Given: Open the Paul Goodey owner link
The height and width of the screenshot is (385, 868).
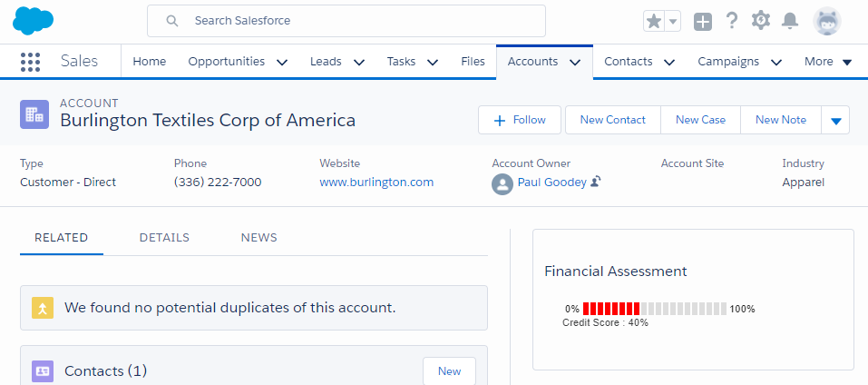Looking at the screenshot, I should (x=552, y=182).
